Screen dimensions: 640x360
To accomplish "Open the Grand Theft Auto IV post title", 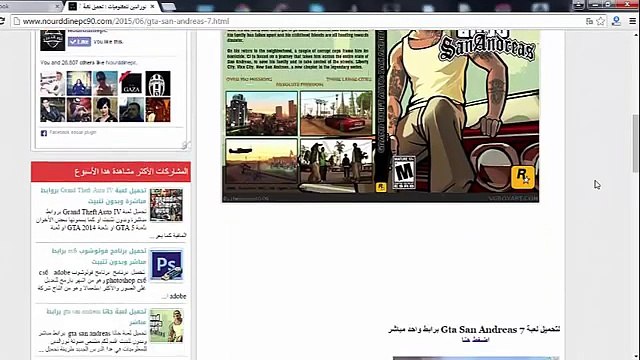I will (x=93, y=196).
